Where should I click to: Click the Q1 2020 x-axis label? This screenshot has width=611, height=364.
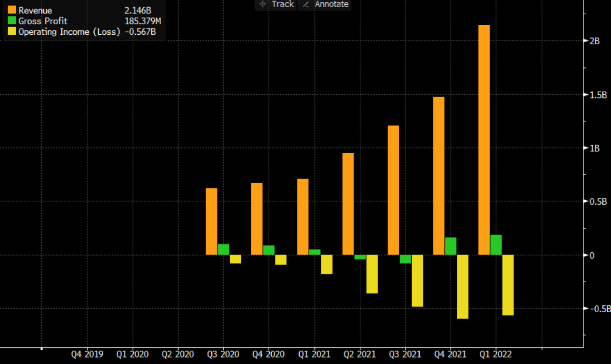tap(132, 354)
